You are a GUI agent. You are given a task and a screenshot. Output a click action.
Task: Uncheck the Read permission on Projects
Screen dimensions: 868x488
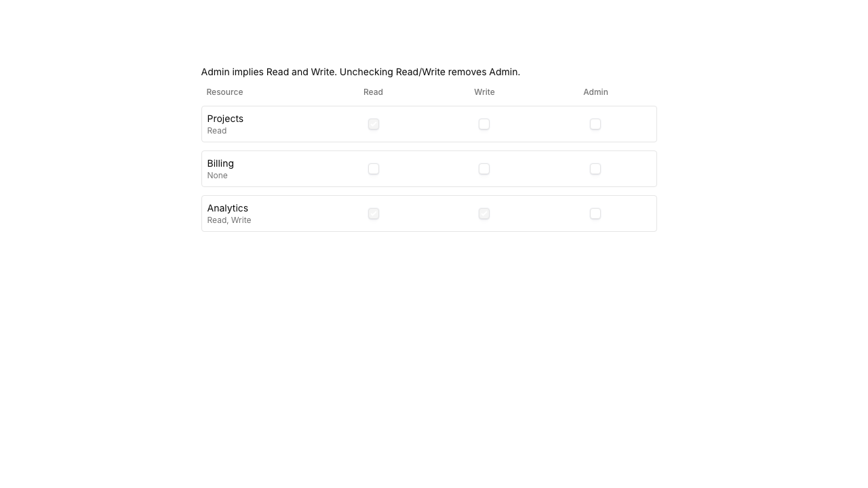tap(373, 124)
